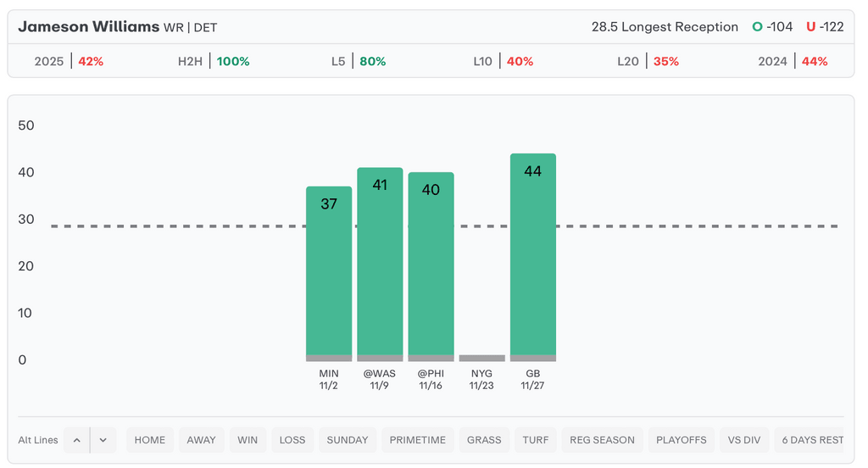This screenshot has width=868, height=468.
Task: Switch to the L10 40% split
Action: 504,61
